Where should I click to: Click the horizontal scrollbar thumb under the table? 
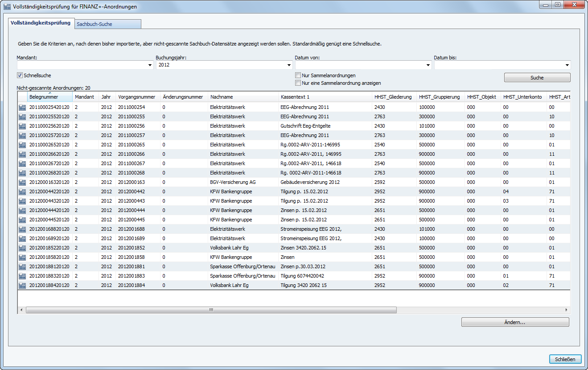pos(211,310)
